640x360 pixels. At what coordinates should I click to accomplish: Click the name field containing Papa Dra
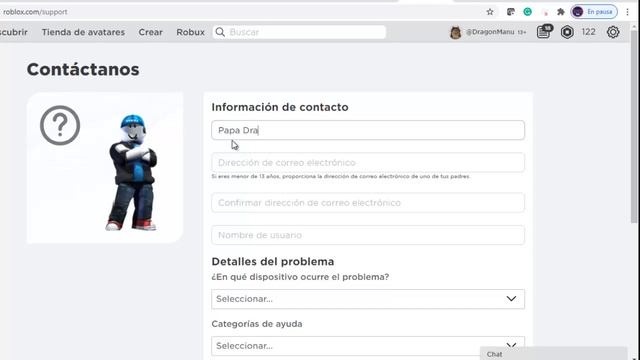point(368,130)
